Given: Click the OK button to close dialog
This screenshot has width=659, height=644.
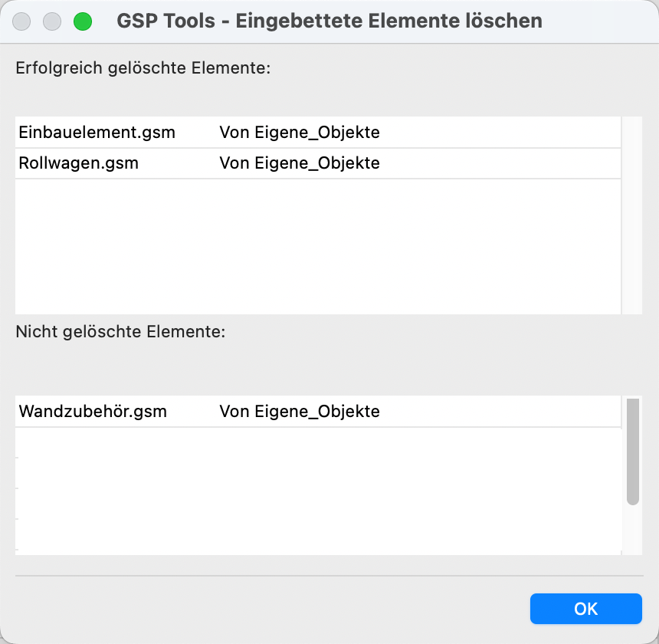Looking at the screenshot, I should (585, 608).
